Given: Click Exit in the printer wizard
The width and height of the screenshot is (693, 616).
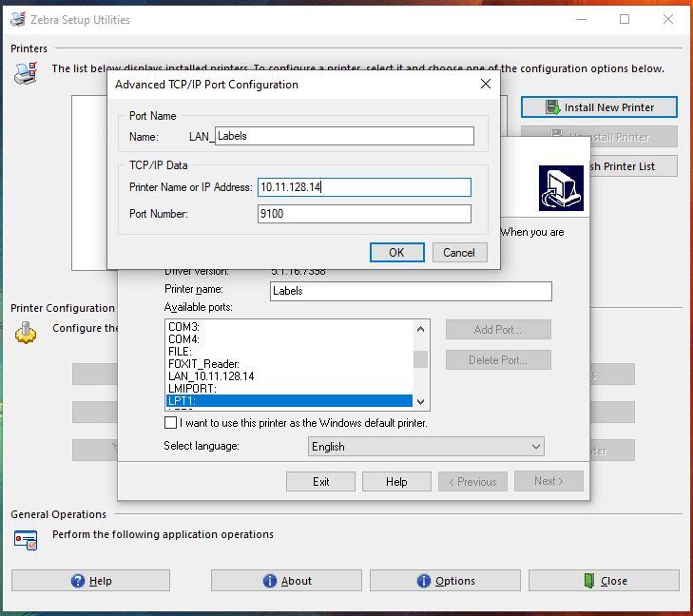Looking at the screenshot, I should coord(321,481).
